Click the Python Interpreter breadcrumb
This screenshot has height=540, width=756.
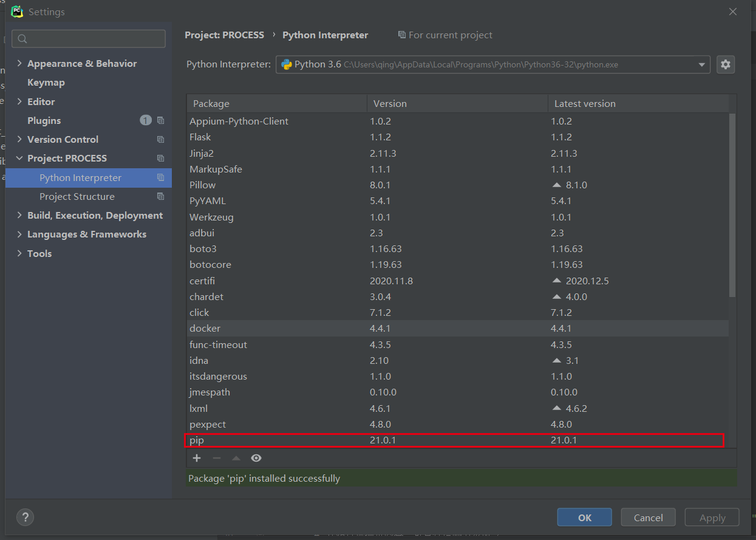(x=325, y=35)
